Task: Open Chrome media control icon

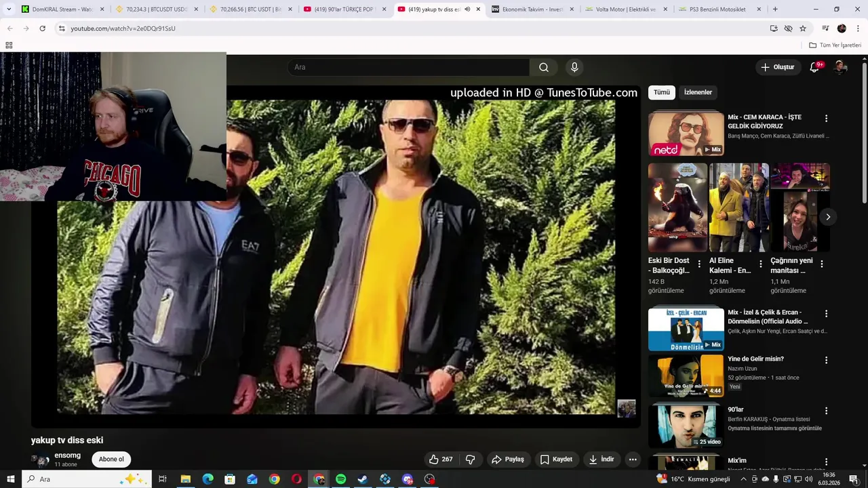Action: coord(825,28)
